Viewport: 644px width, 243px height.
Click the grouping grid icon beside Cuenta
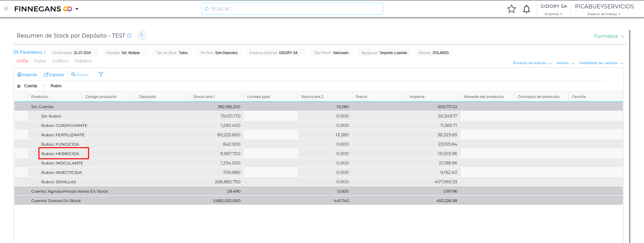tap(19, 86)
